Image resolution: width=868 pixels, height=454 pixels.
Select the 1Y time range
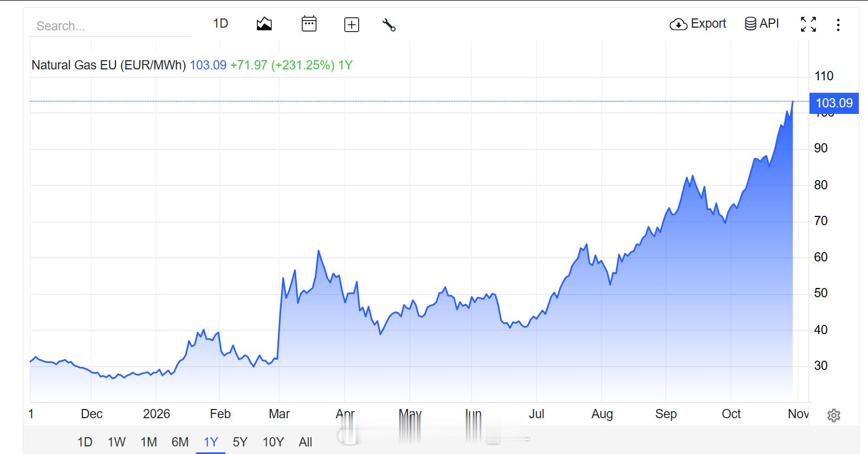click(x=211, y=442)
